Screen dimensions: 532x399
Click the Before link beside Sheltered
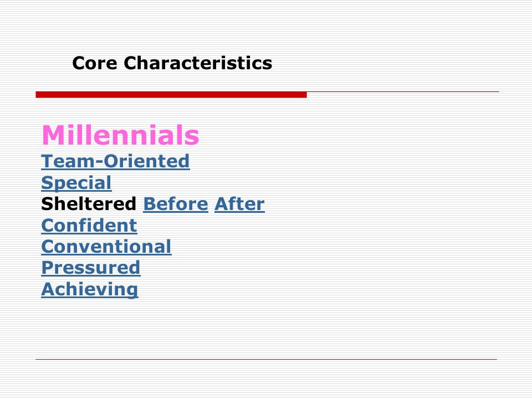point(176,204)
